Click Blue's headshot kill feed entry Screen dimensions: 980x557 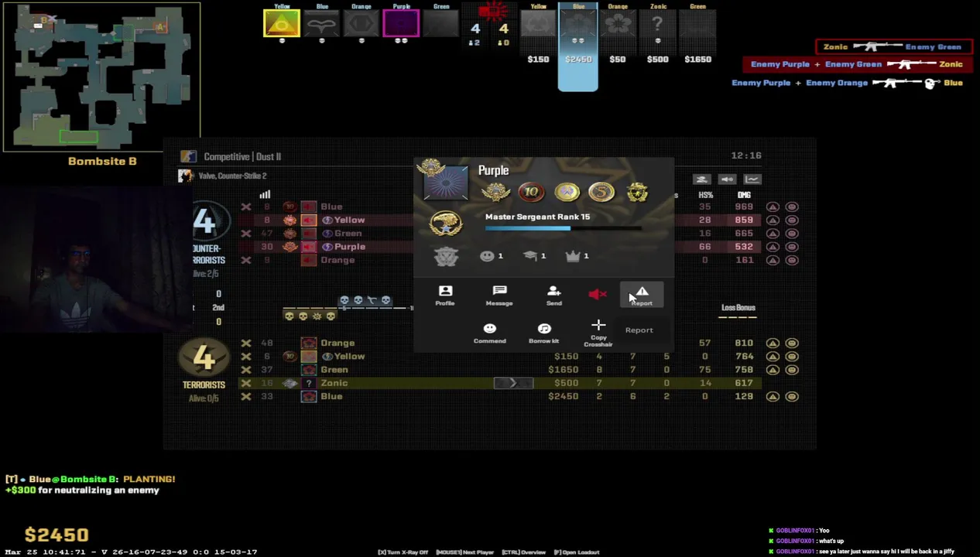pyautogui.click(x=848, y=83)
